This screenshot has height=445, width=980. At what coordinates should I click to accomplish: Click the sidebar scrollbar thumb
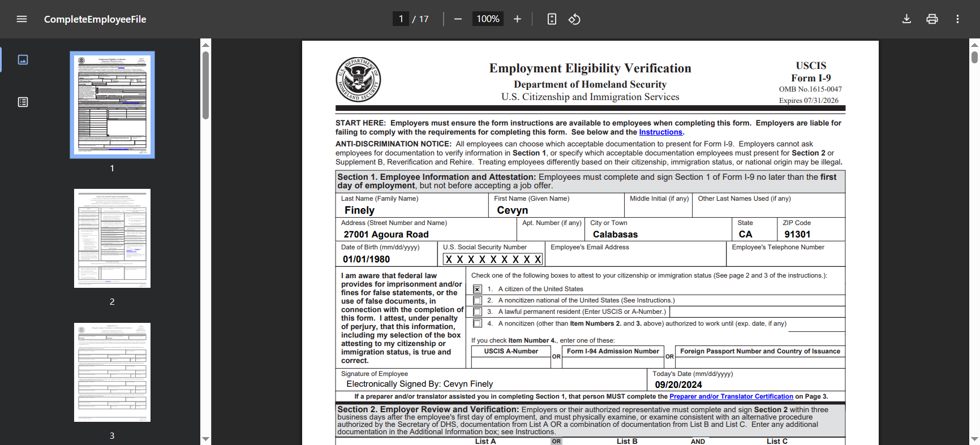click(x=206, y=85)
